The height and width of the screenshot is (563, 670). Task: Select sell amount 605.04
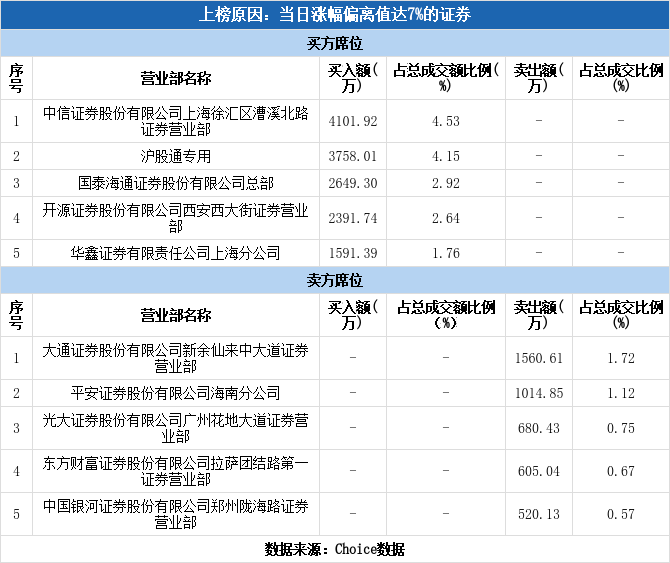(539, 471)
